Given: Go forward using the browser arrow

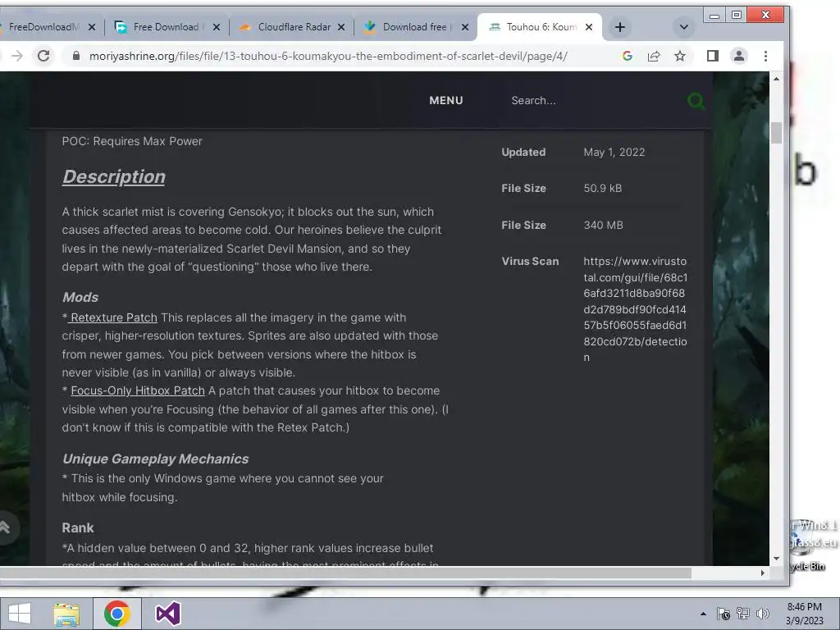Looking at the screenshot, I should click(x=17, y=56).
